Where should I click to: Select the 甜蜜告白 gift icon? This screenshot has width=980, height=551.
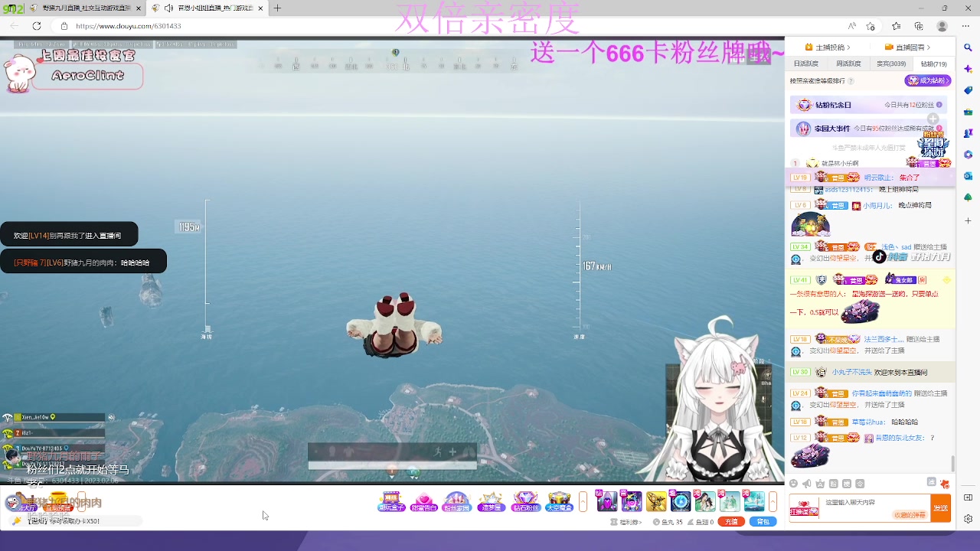pos(424,500)
